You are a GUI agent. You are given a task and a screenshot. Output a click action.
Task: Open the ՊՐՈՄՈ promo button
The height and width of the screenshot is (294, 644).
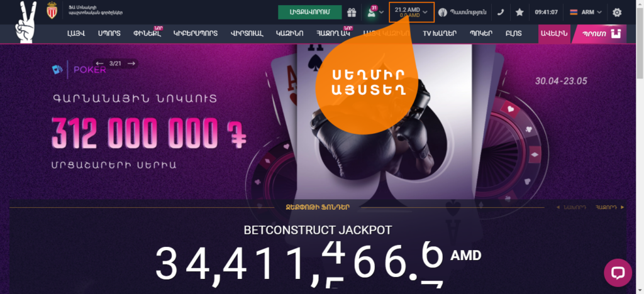click(599, 34)
